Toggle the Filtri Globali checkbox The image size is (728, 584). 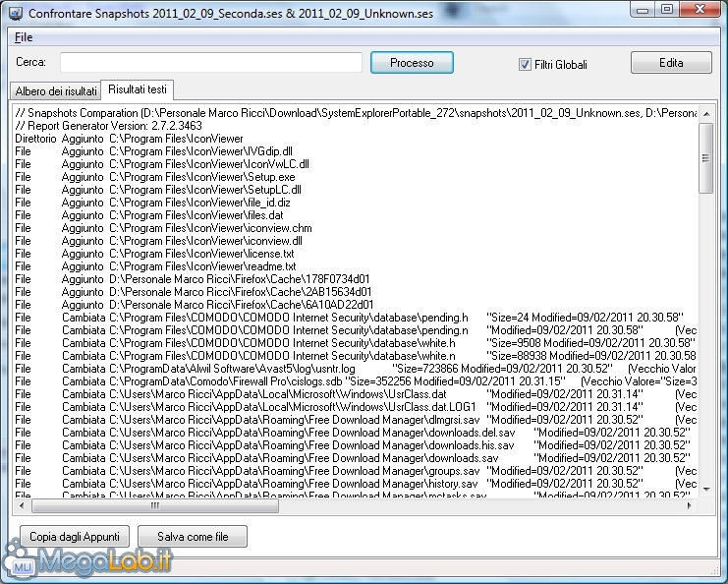pos(525,64)
